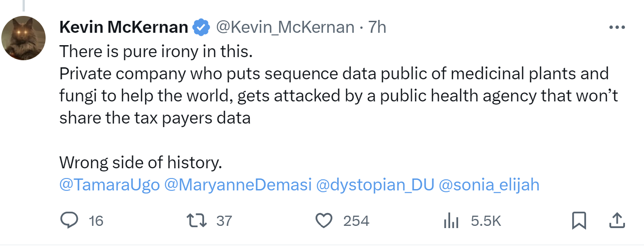Select the @sonia_elijah mention

coord(489,185)
